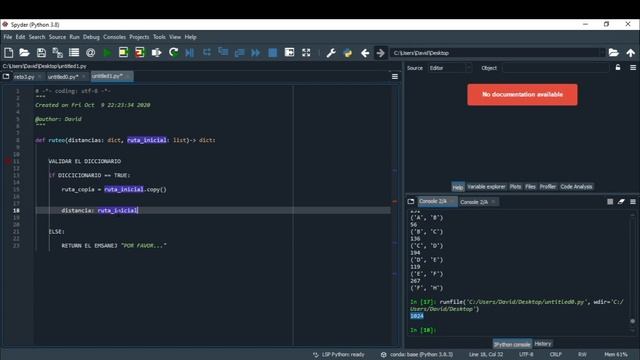Save all files icon
Image resolution: width=640 pixels, height=360 pixels.
click(58, 53)
